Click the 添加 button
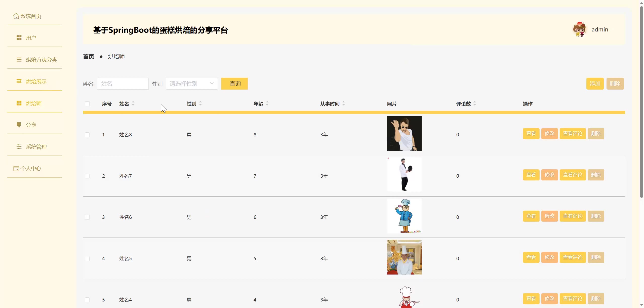The height and width of the screenshot is (308, 644). pos(595,84)
